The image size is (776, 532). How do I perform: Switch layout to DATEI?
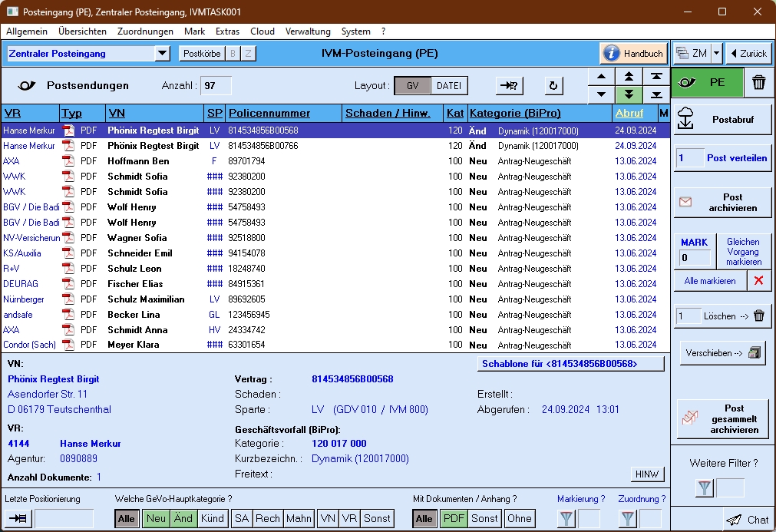[x=449, y=86]
